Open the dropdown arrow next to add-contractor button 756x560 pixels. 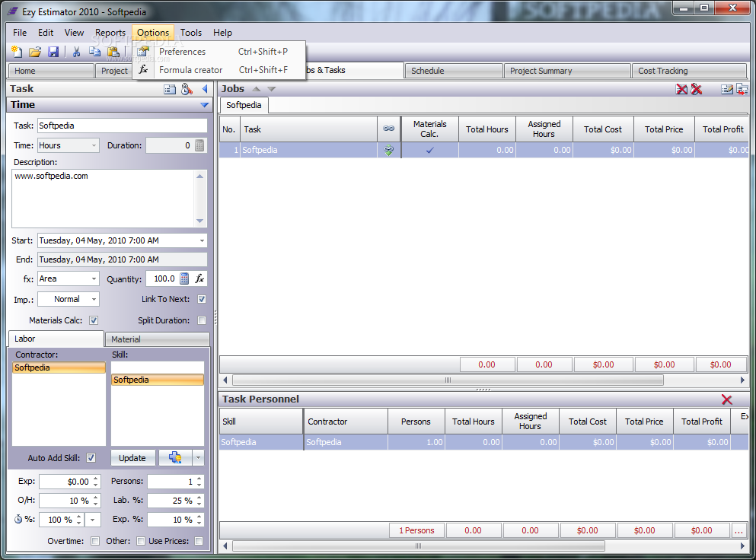coord(198,458)
